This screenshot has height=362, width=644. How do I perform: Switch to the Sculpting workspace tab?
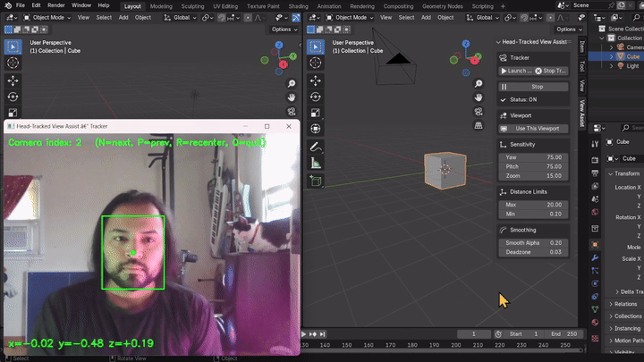[192, 5]
